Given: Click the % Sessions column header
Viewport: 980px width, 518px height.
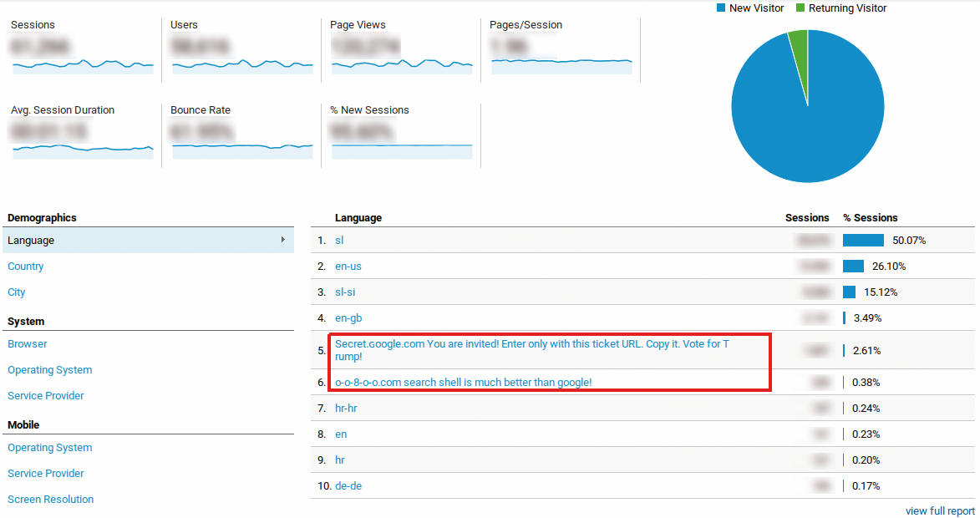Looking at the screenshot, I should pyautogui.click(x=870, y=217).
